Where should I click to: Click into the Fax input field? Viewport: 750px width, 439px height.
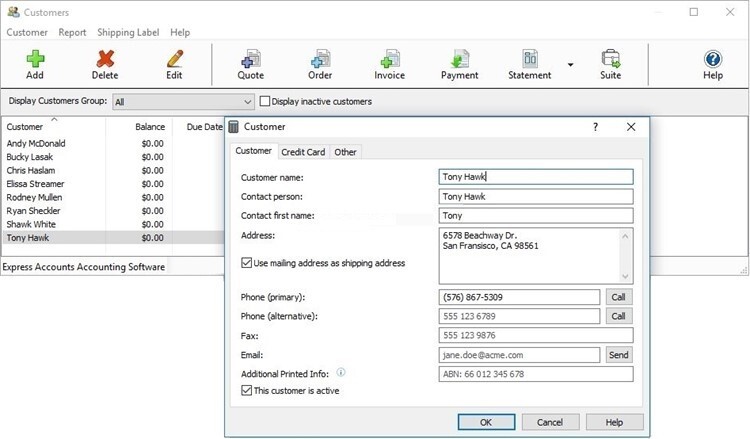point(535,336)
